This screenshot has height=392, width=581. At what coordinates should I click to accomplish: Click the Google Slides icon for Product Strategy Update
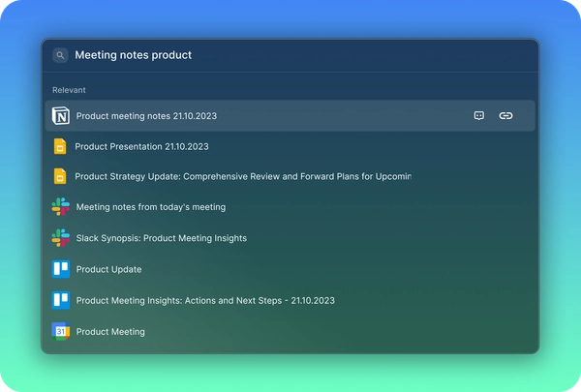[60, 176]
